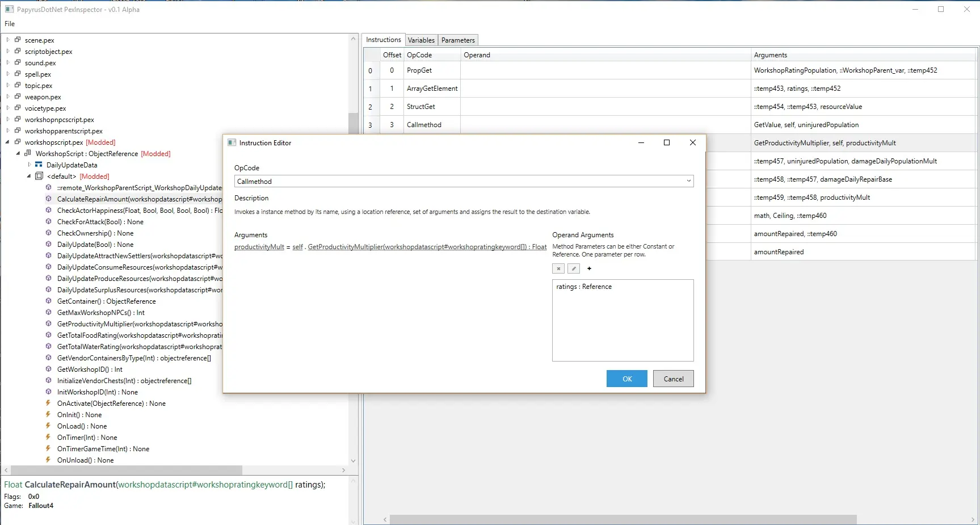Open the OpCode dropdown in the Instruction Editor
Image resolution: width=980 pixels, height=525 pixels.
click(x=688, y=181)
